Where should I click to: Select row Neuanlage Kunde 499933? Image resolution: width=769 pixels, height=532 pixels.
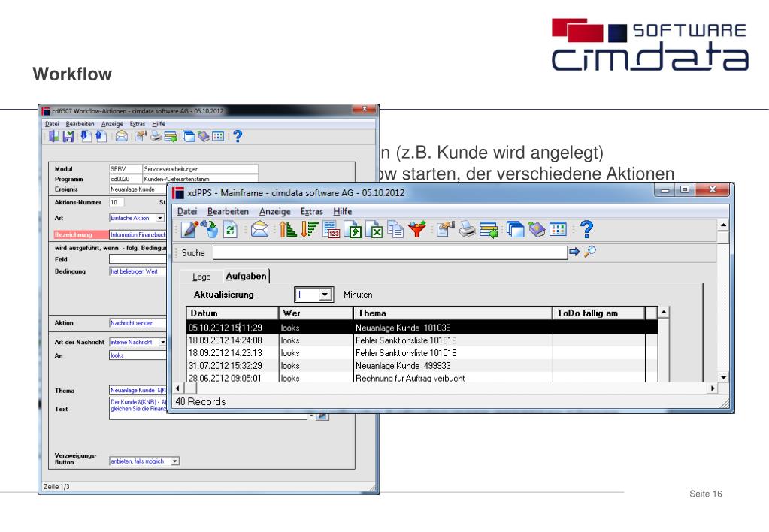pyautogui.click(x=422, y=366)
